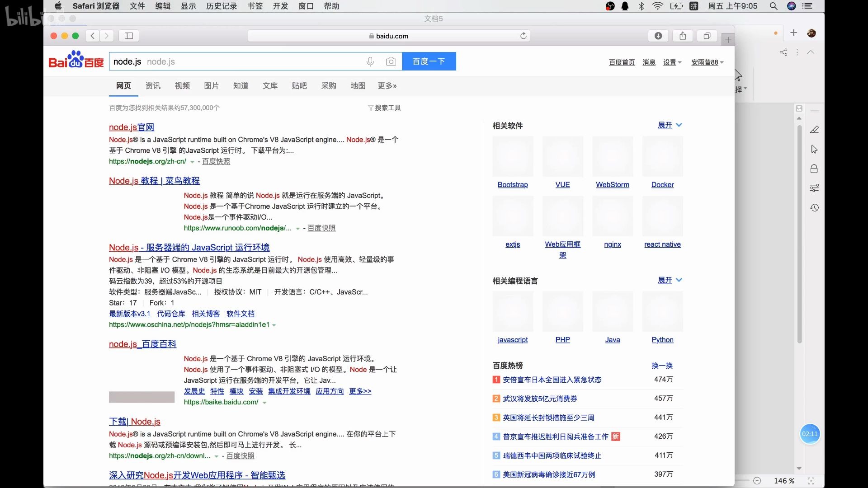Open node.js_百度百科 result
The image size is (868, 488).
click(x=142, y=344)
